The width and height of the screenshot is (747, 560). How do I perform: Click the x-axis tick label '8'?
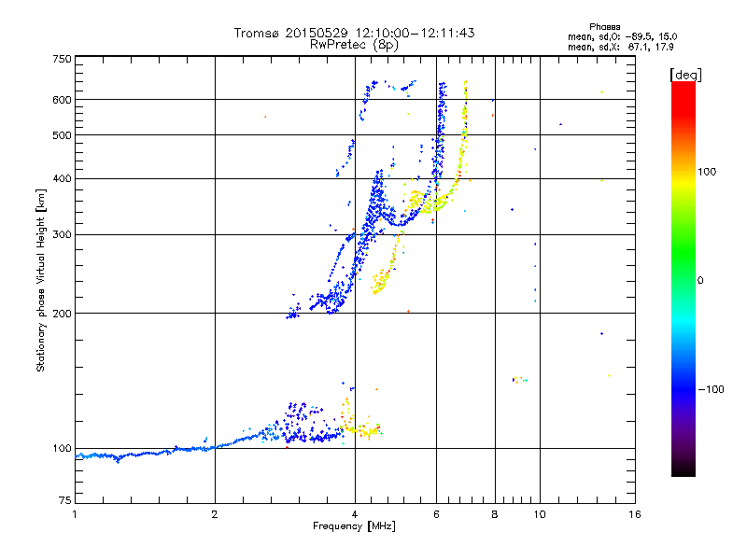point(495,514)
